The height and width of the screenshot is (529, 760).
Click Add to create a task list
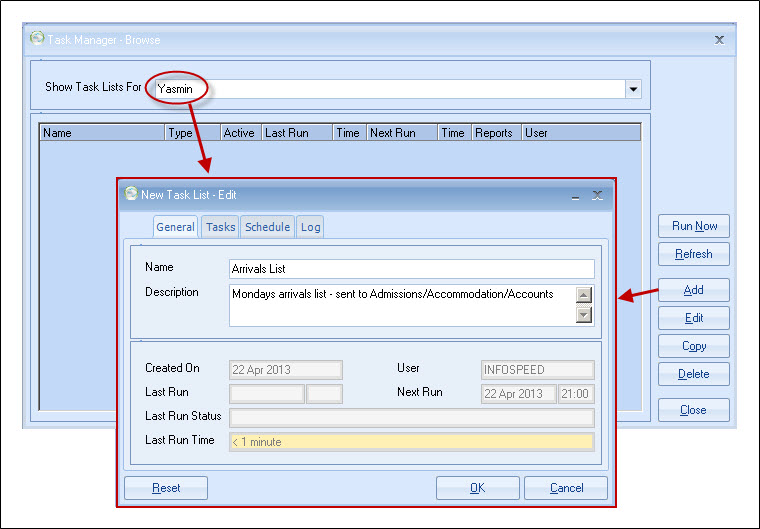(x=694, y=290)
